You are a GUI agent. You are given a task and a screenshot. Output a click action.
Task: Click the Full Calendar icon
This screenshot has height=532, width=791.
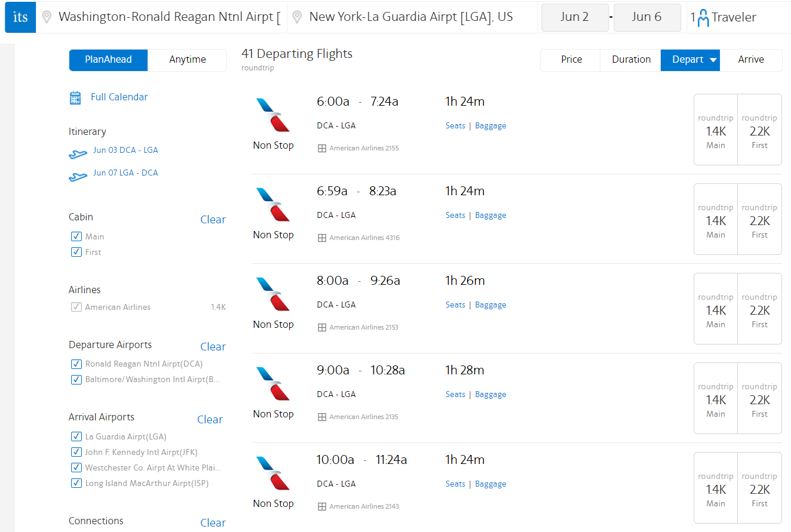[75, 98]
